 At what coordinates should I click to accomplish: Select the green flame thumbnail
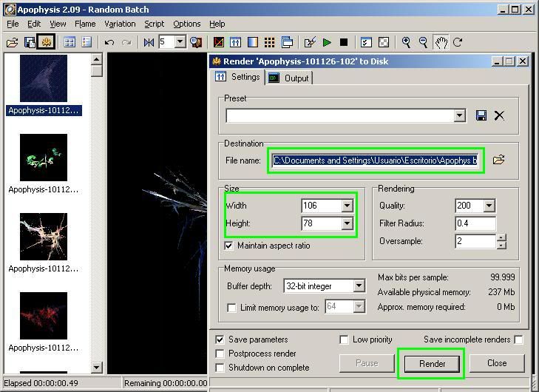tap(44, 157)
